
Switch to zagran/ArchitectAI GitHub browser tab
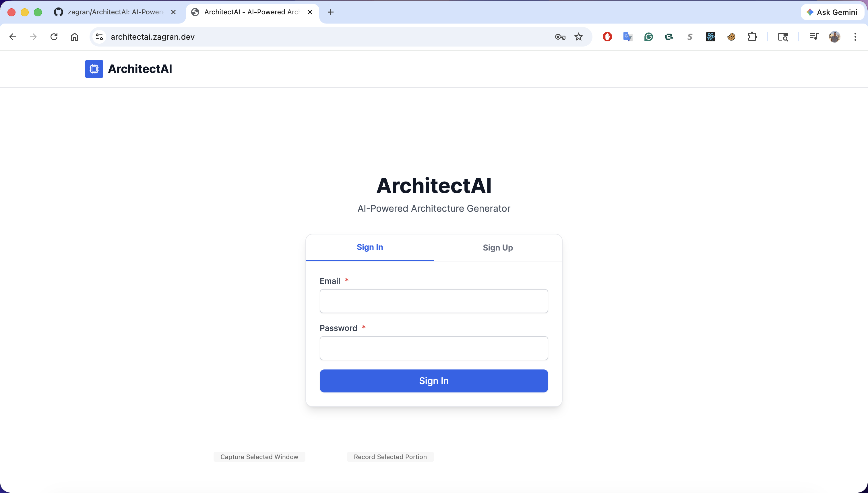click(x=115, y=12)
